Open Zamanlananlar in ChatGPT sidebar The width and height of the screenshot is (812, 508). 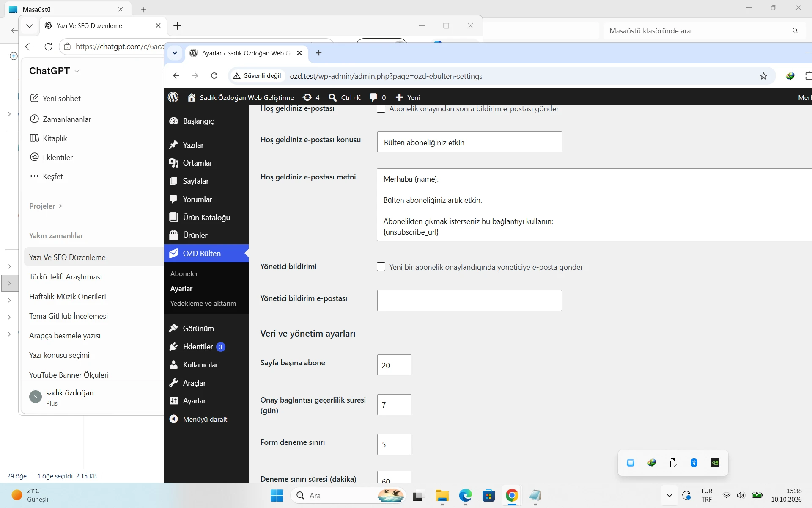pyautogui.click(x=60, y=119)
